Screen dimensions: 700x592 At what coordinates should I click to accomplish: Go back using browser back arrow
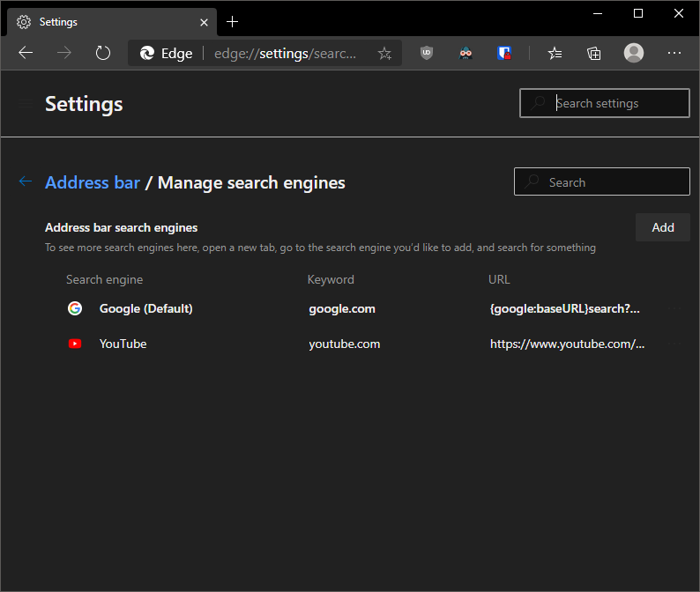(x=26, y=53)
